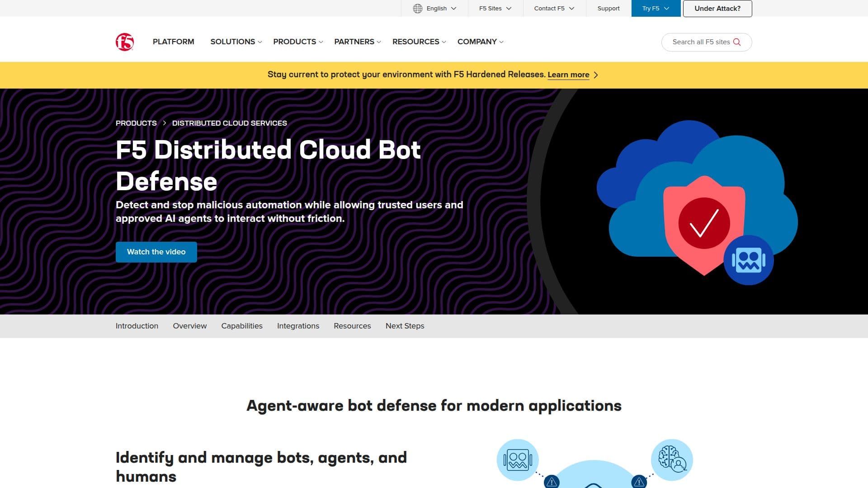Click the Agent-aware bot defense heading
Viewport: 868px width, 488px height.
click(434, 406)
